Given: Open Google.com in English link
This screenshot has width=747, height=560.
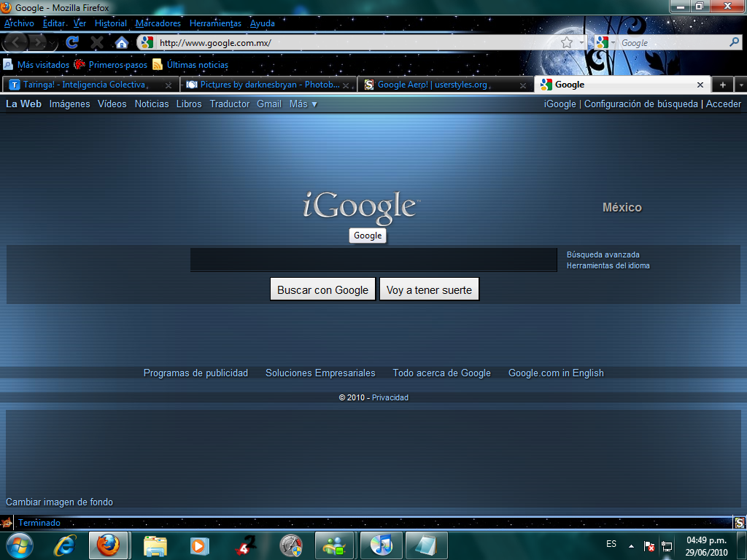Looking at the screenshot, I should (556, 373).
